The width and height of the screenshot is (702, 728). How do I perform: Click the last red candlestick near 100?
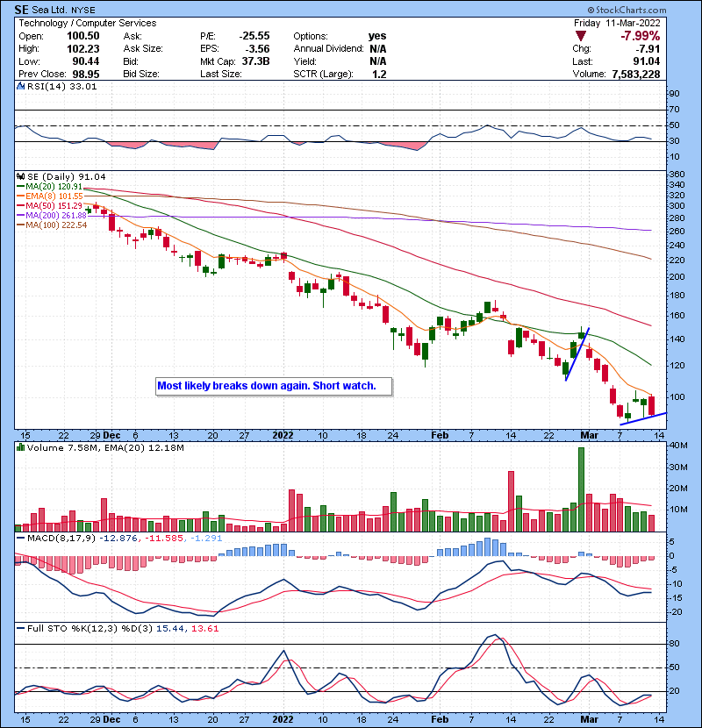coord(651,405)
